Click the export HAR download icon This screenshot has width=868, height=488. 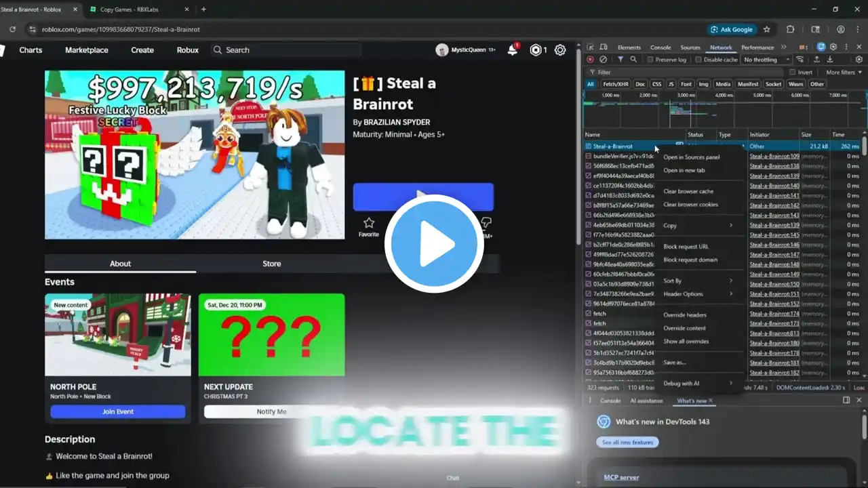[829, 60]
